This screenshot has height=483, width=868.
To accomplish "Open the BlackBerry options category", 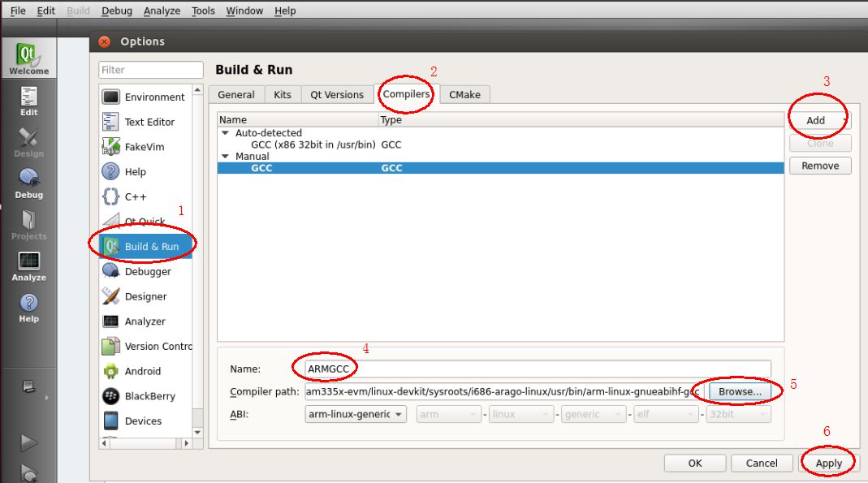I will click(145, 395).
